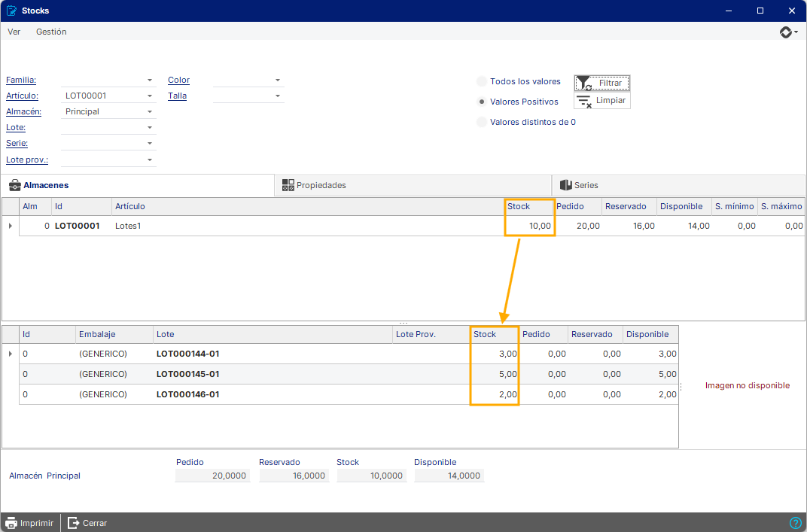Follow the Talla link label
Image resolution: width=807 pixels, height=532 pixels.
tap(177, 96)
